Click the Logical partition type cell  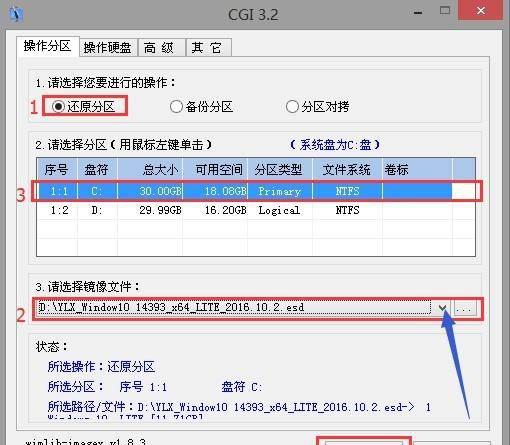(x=279, y=210)
